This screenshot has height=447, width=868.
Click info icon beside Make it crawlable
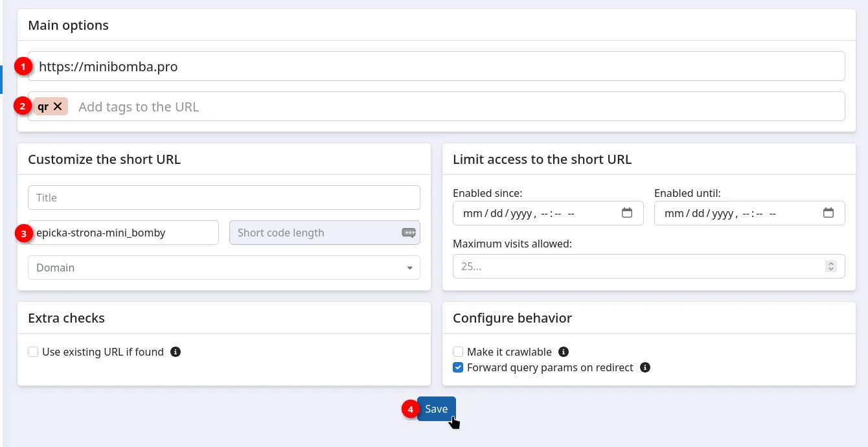click(564, 352)
